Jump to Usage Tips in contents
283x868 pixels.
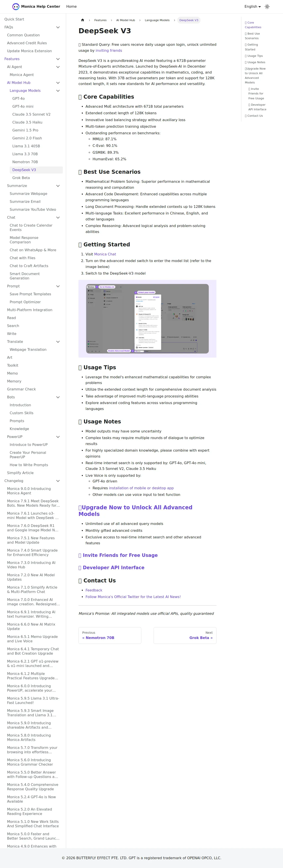254,56
